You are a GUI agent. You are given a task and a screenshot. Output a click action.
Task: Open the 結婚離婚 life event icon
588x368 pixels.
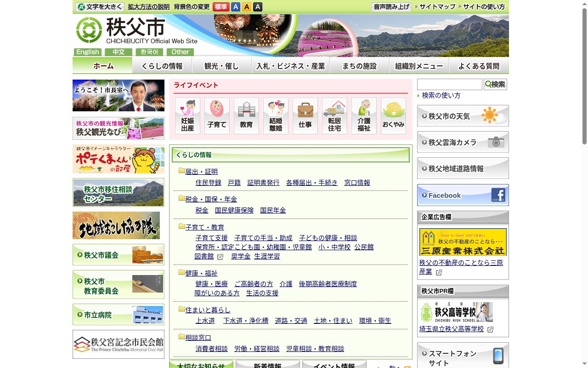click(x=276, y=116)
